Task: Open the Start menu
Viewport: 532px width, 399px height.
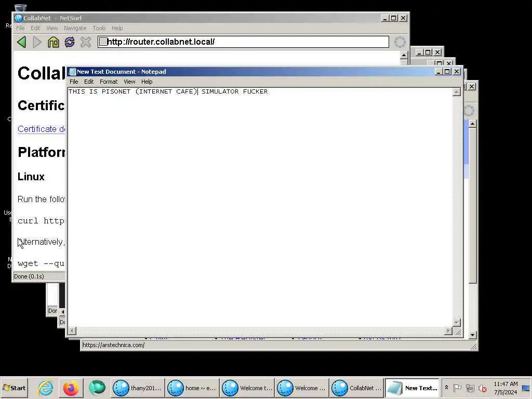Action: pos(14,388)
